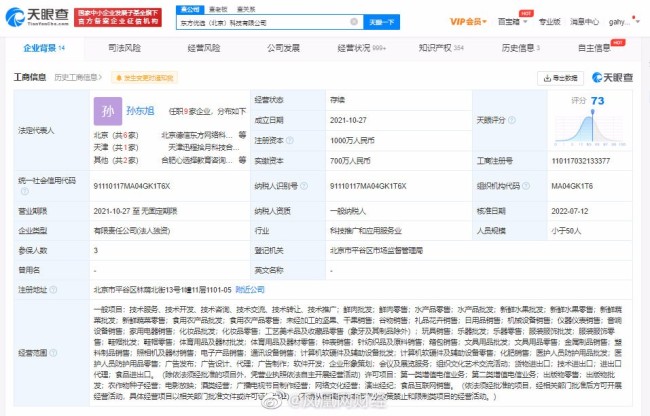Switch to the 公司发展 tab
650x416 pixels.
coord(283,48)
